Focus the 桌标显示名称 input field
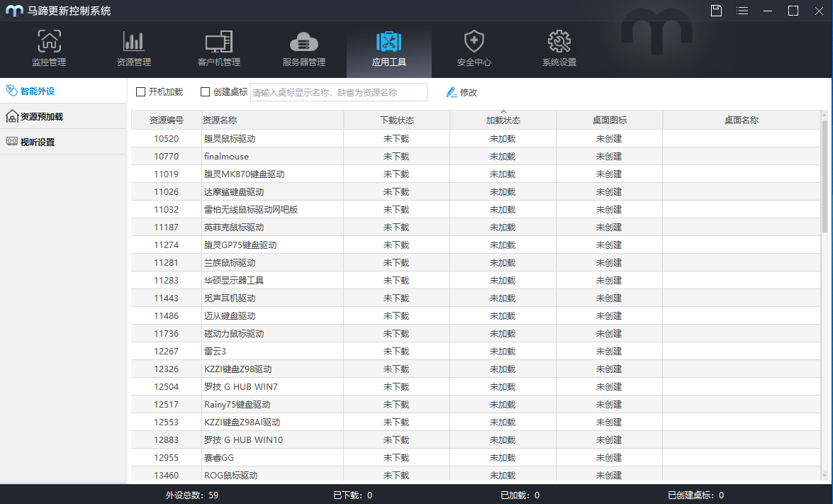The height and width of the screenshot is (504, 833). 338,92
